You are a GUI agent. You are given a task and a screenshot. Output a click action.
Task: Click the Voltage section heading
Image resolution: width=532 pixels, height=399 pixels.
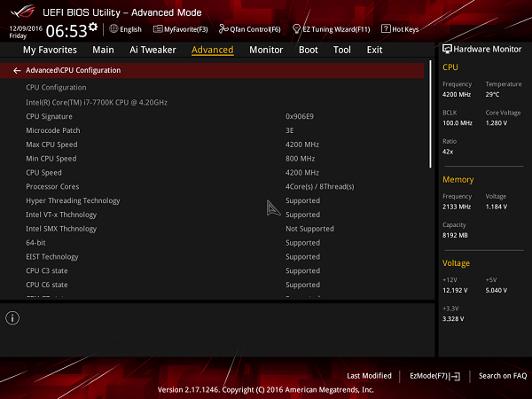pyautogui.click(x=457, y=263)
